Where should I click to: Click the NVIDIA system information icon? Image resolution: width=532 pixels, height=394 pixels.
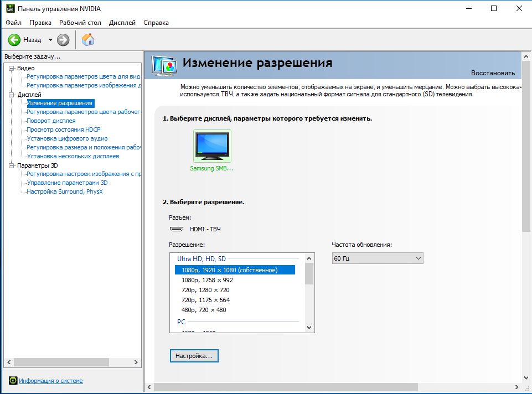[13, 380]
